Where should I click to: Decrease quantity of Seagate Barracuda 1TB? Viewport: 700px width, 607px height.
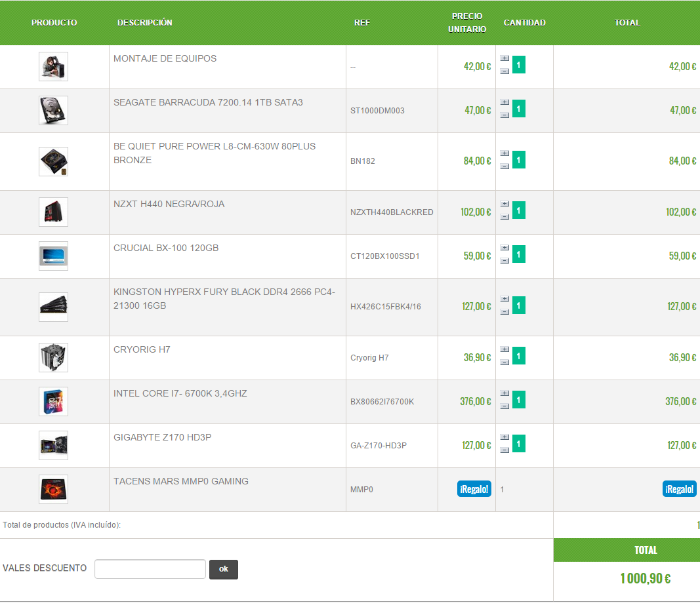[504, 115]
